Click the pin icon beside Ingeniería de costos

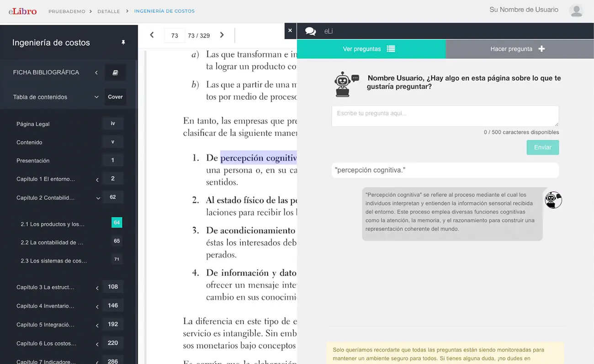(x=123, y=42)
